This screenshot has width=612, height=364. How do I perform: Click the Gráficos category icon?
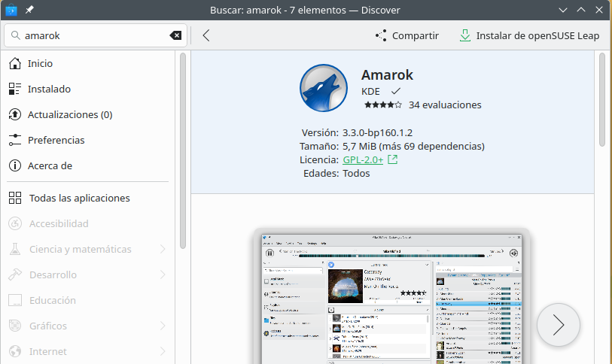[x=15, y=326]
